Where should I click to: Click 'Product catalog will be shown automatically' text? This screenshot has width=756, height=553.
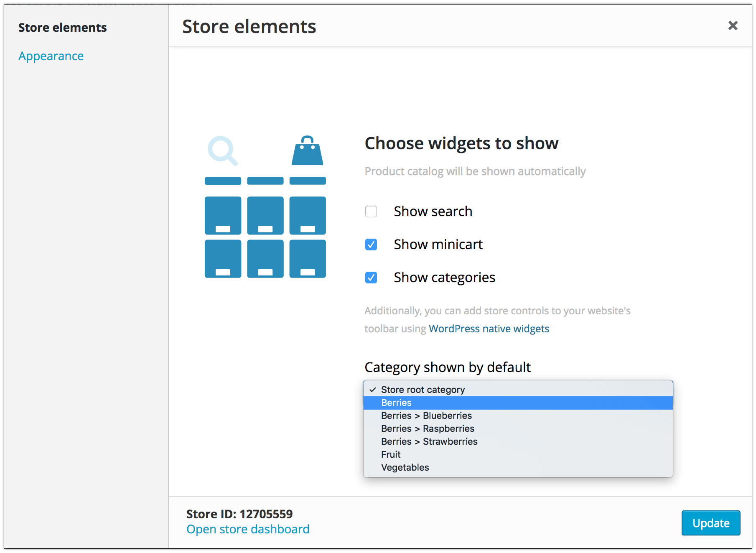click(475, 171)
